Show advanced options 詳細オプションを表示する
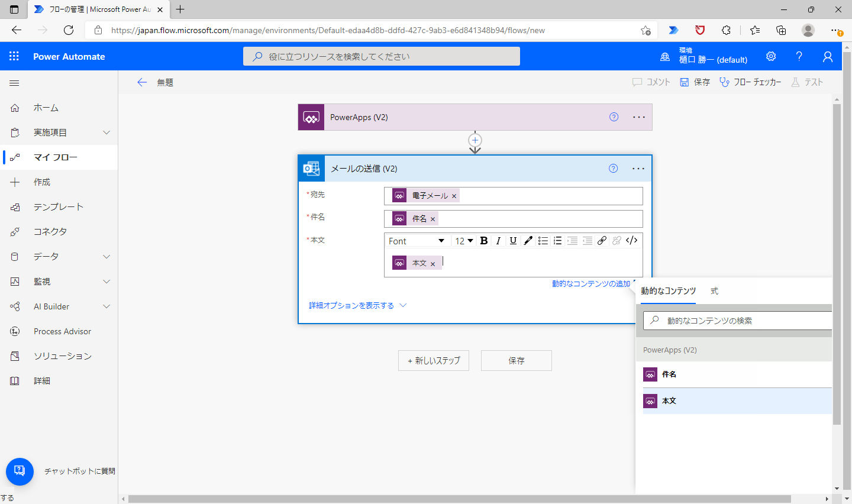Screen dimensions: 852x504 [x=357, y=306]
